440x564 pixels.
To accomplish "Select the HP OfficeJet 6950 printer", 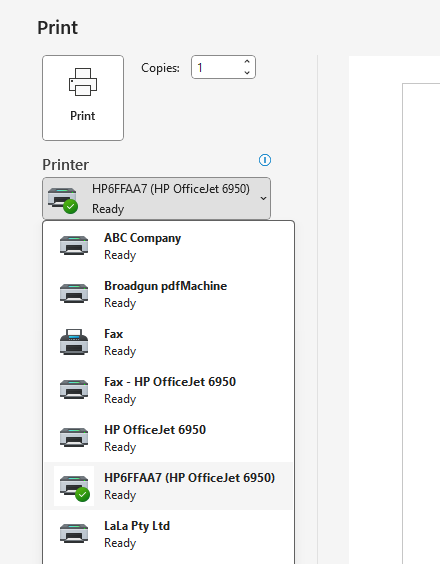I will [169, 438].
